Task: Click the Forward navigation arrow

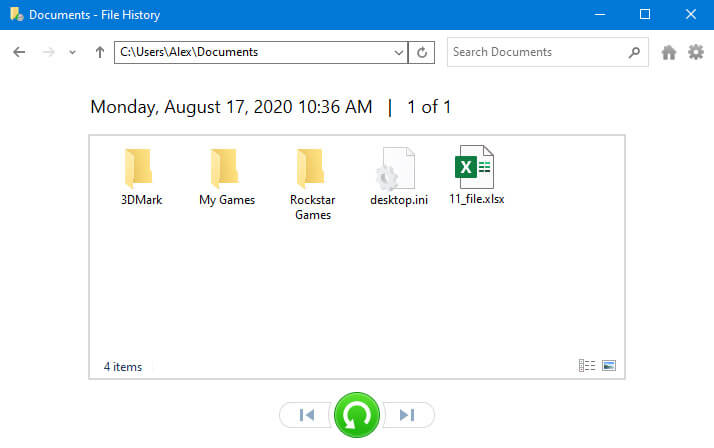Action: click(48, 52)
